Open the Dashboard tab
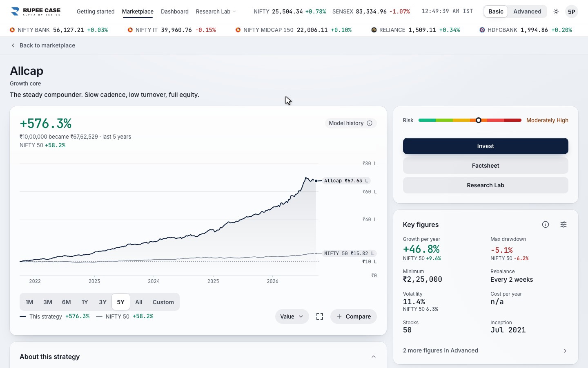The image size is (588, 368). point(175,11)
